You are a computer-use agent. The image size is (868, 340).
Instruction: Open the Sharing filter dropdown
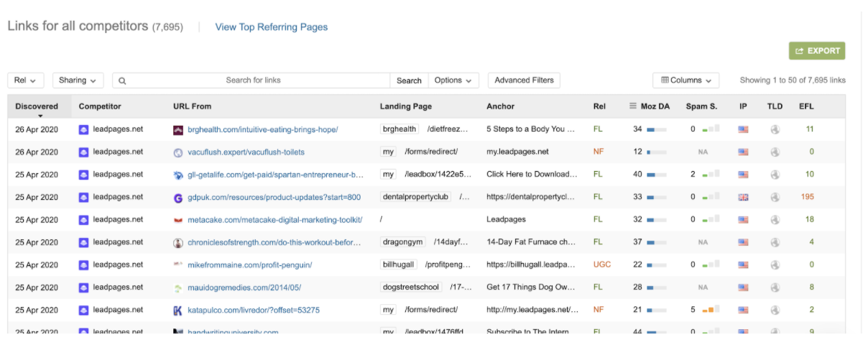point(78,81)
